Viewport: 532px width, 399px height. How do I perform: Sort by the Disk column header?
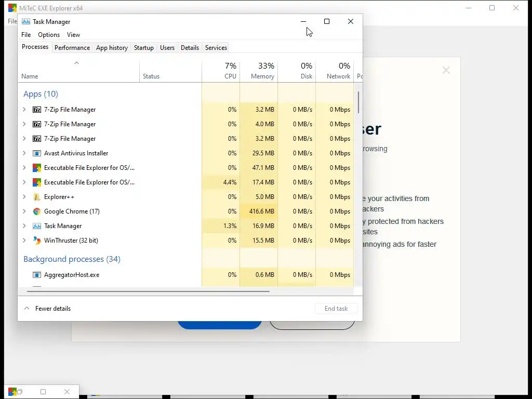coord(297,72)
